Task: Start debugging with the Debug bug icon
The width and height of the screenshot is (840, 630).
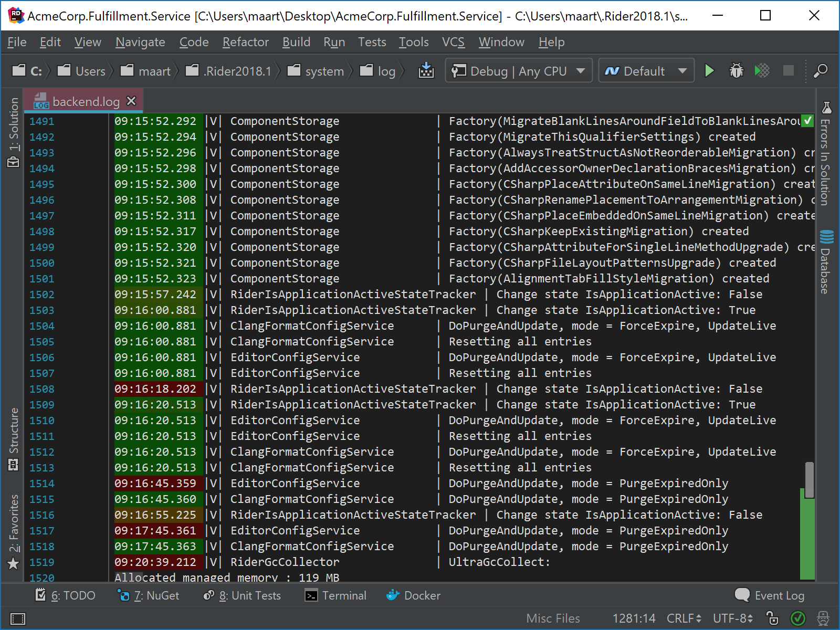Action: [736, 70]
